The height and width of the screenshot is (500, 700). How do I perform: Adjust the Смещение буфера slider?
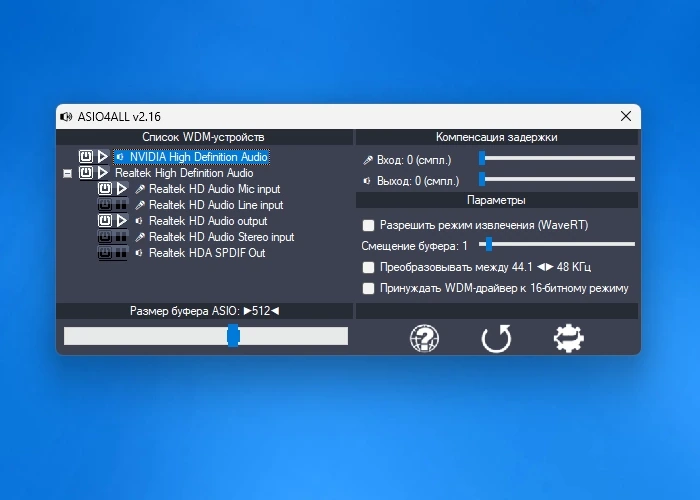click(x=557, y=244)
